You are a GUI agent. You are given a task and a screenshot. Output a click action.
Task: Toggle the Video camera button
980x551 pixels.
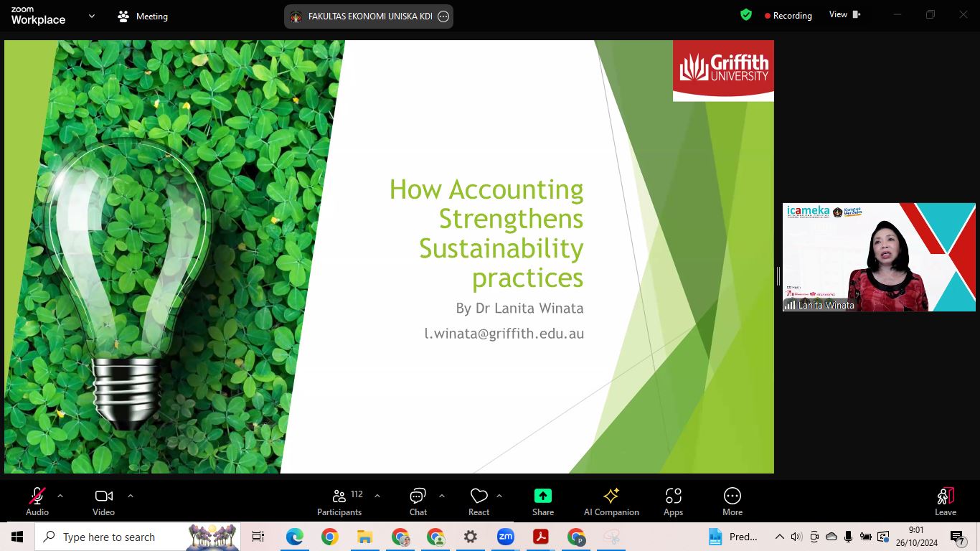point(103,501)
